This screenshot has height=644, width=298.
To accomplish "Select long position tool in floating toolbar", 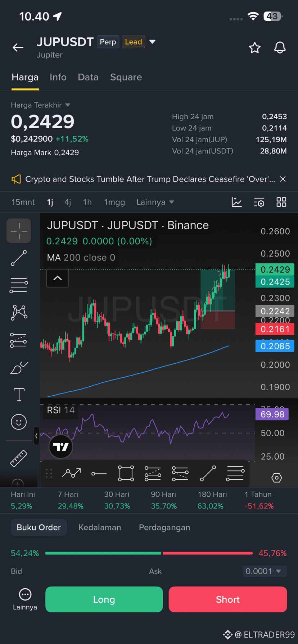I will coord(153,473).
